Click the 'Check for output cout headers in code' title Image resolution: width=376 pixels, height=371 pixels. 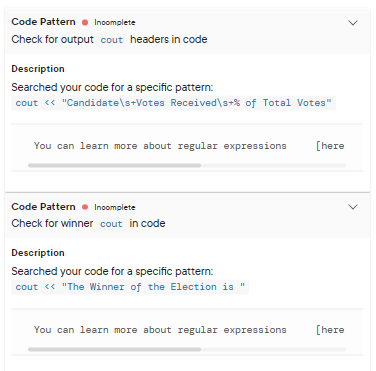click(109, 40)
